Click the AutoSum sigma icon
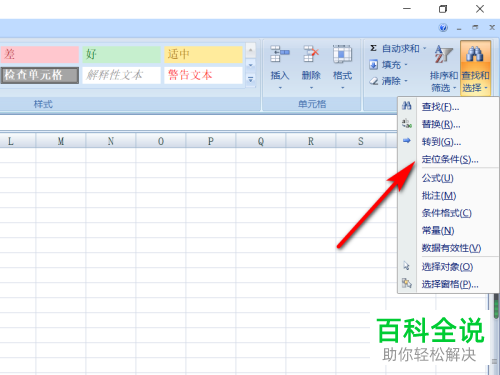This screenshot has height=375, width=500. tap(373, 48)
